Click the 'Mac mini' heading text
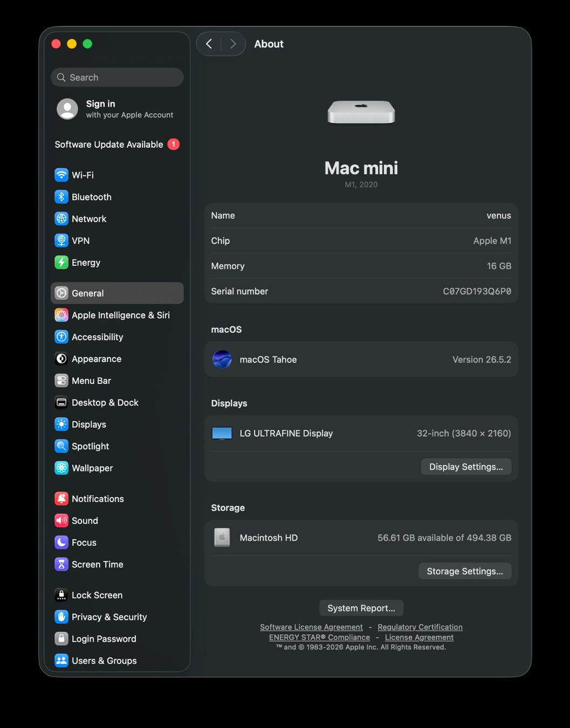Image resolution: width=570 pixels, height=728 pixels. pyautogui.click(x=361, y=168)
